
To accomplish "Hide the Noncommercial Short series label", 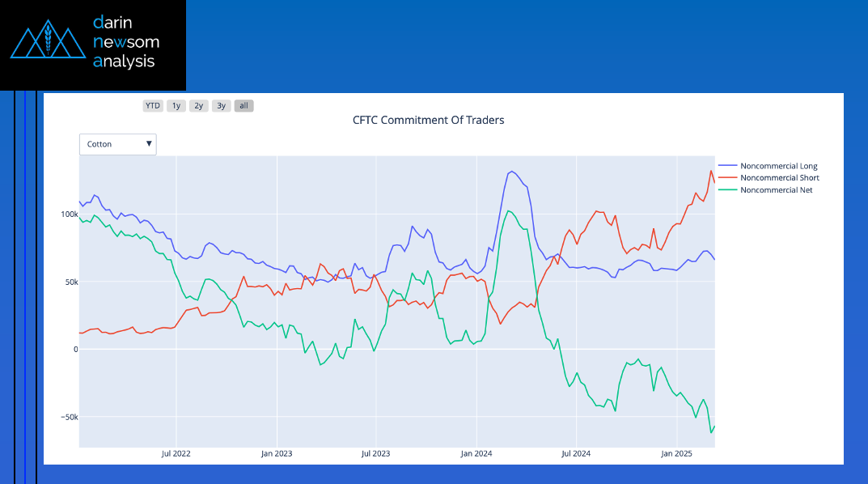I will coord(779,178).
